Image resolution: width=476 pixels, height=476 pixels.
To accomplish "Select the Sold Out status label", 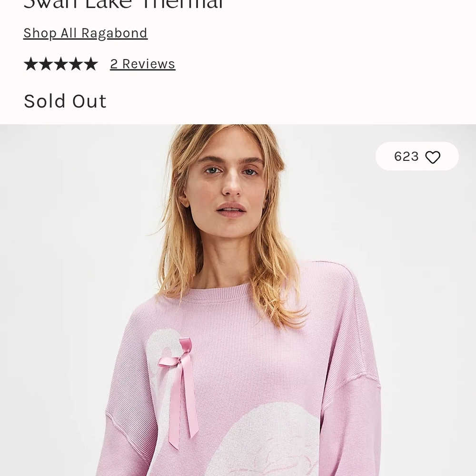I will [65, 100].
